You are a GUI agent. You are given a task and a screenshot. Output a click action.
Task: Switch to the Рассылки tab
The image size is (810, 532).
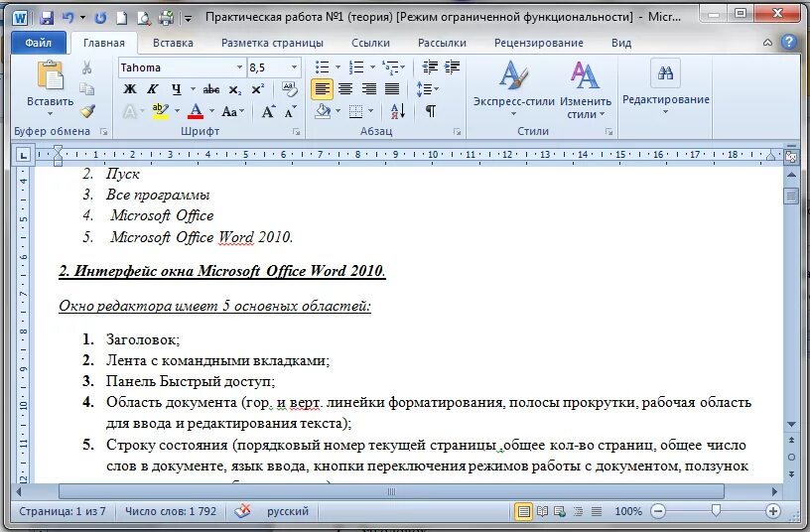coord(442,43)
